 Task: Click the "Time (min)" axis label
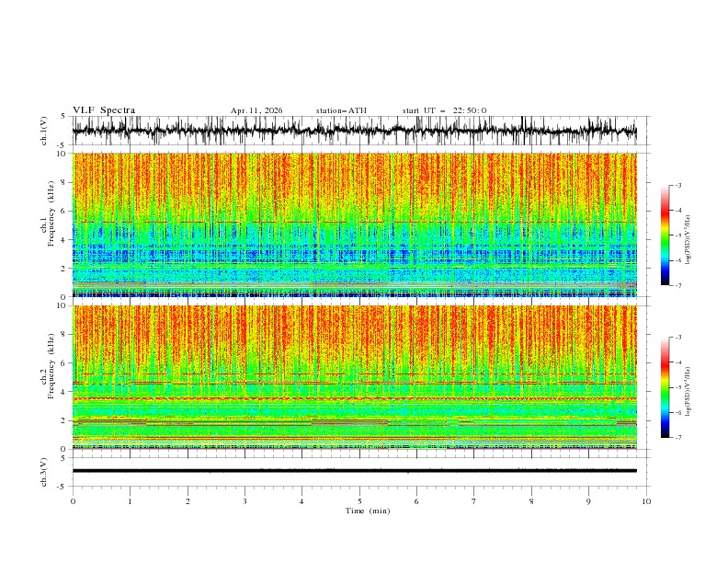tap(368, 511)
